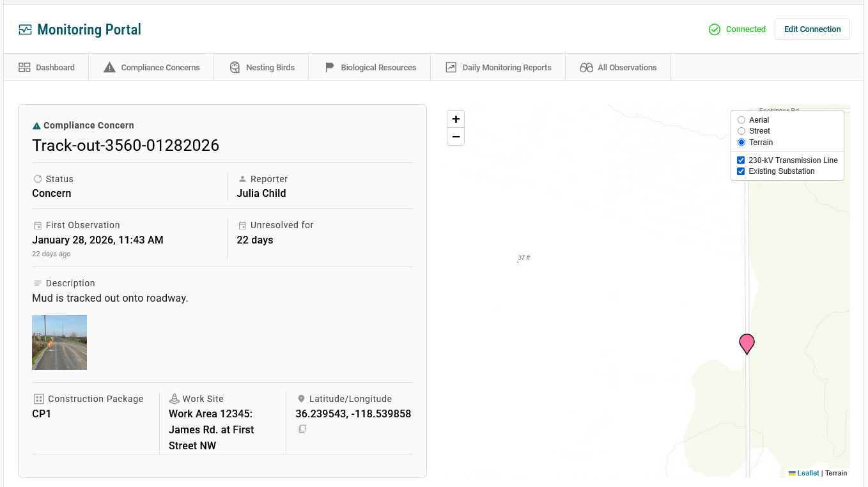Select the Aerial map layer

click(x=741, y=120)
